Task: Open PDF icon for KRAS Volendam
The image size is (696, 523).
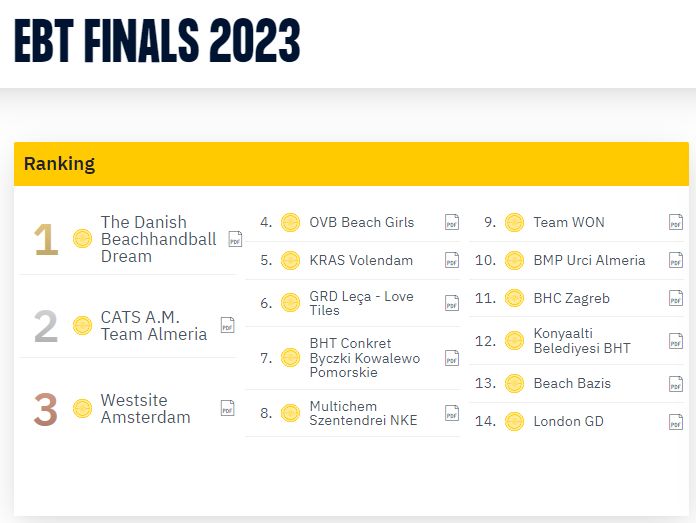Action: pos(452,260)
